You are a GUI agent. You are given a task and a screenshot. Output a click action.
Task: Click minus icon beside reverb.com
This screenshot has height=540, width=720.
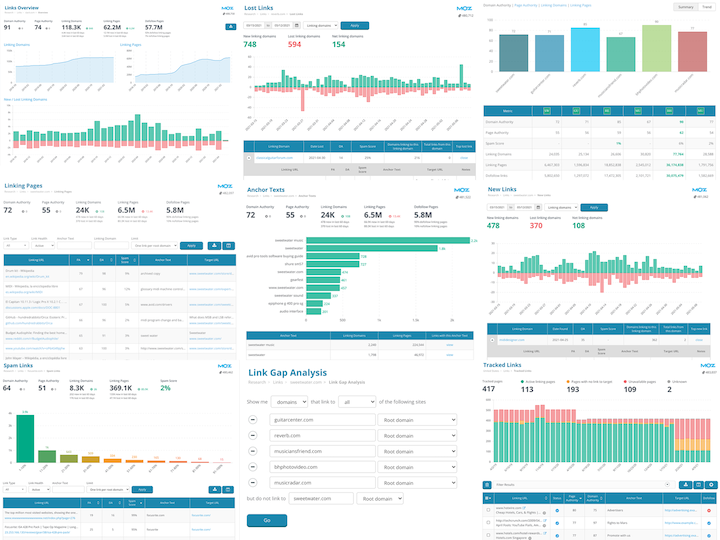pyautogui.click(x=253, y=435)
